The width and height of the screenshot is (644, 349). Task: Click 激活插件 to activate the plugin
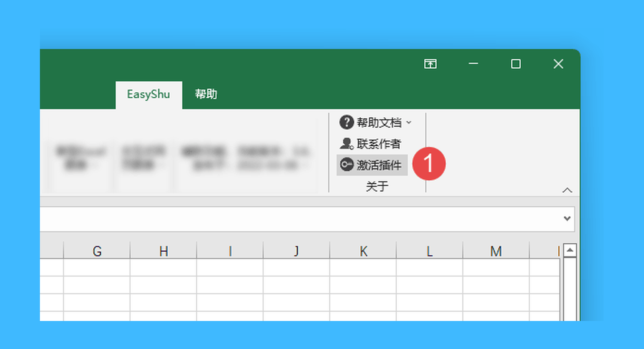(x=372, y=165)
